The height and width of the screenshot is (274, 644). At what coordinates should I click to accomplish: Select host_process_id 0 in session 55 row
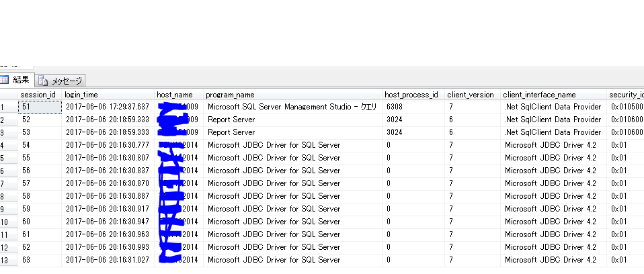[x=413, y=158]
